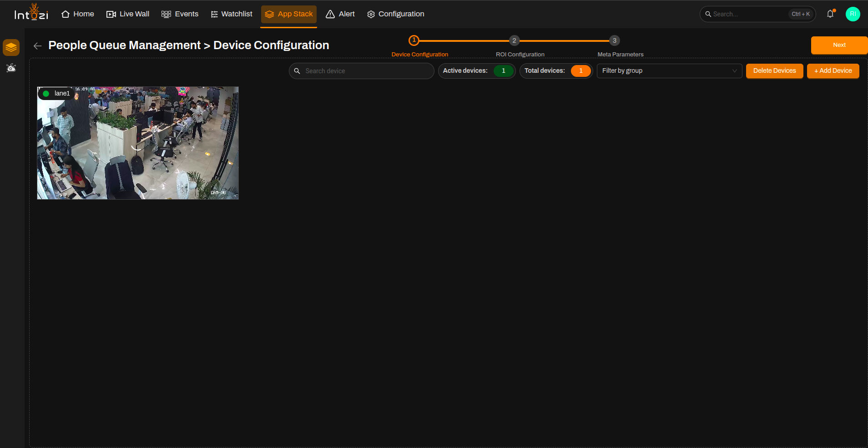Screen dimensions: 868x448
Task: Expand the Filter by group dropdown
Action: point(669,71)
